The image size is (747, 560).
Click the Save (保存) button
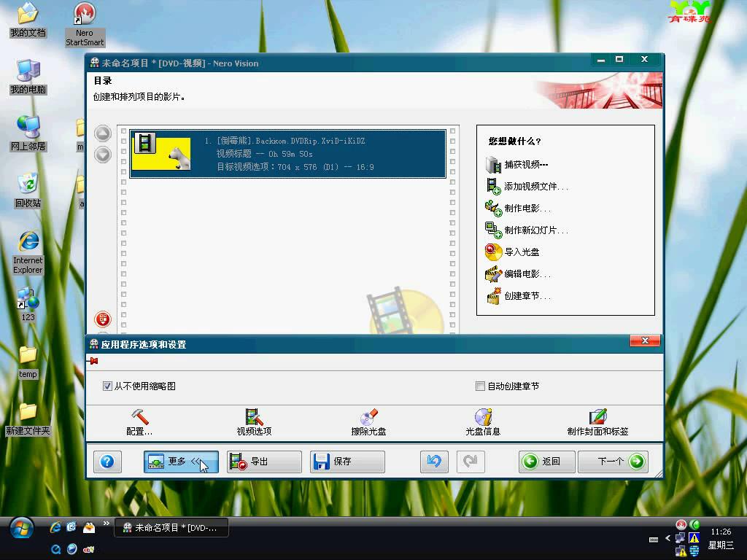tap(347, 462)
